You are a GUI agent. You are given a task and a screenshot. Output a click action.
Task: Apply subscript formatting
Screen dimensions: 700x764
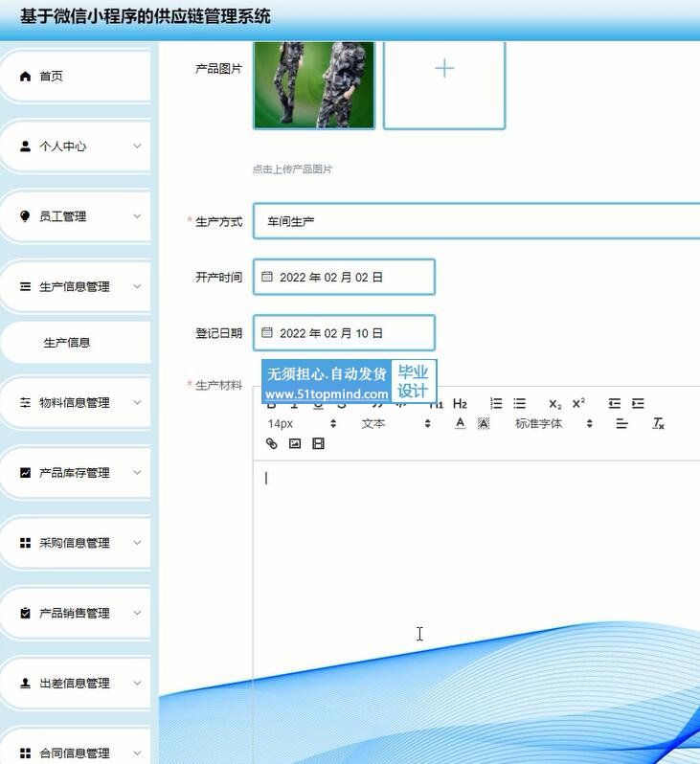pos(554,403)
